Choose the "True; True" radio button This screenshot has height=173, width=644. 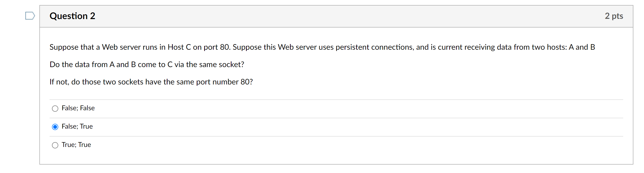tap(55, 145)
